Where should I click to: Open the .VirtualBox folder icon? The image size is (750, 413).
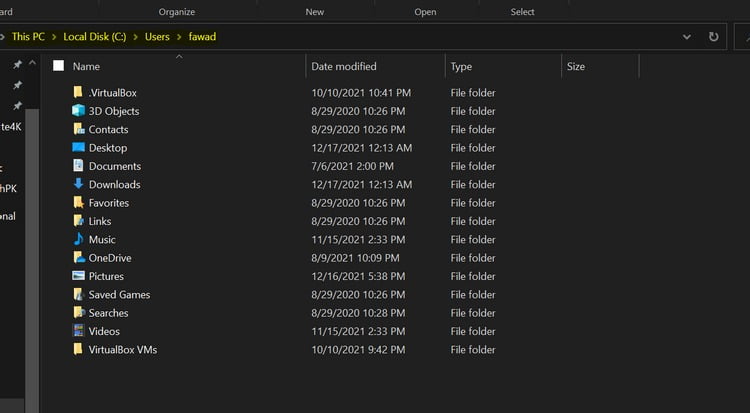click(78, 92)
